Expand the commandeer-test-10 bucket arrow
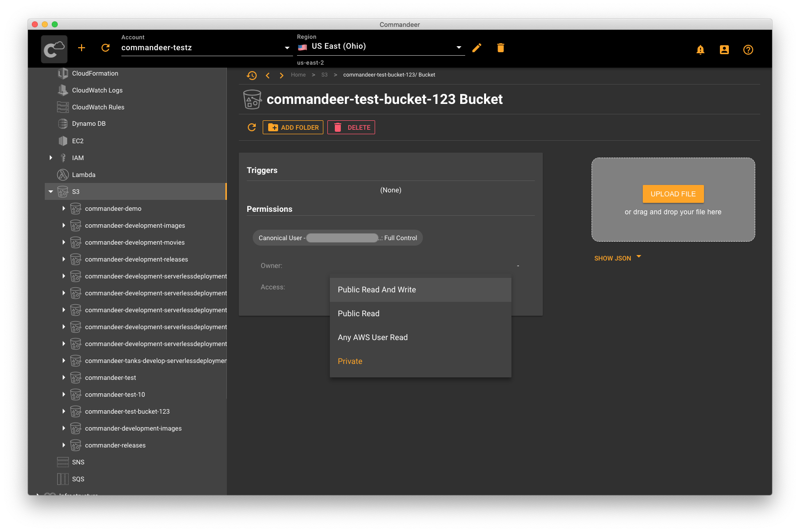The height and width of the screenshot is (532, 800). [64, 394]
